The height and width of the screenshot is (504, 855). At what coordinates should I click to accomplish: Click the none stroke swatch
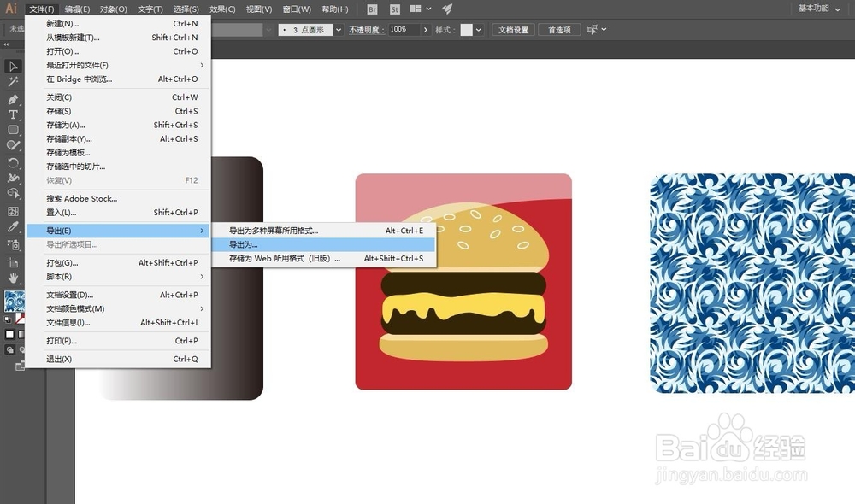pos(21,318)
